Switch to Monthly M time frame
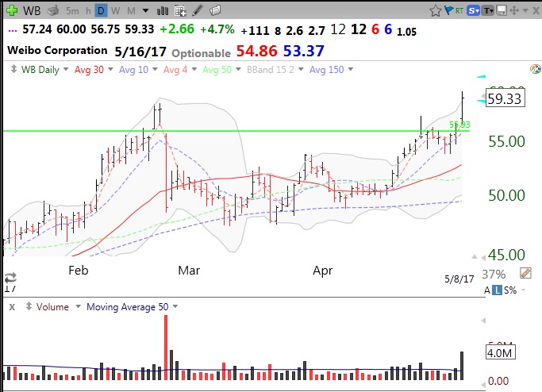The height and width of the screenshot is (392, 542). [x=131, y=11]
